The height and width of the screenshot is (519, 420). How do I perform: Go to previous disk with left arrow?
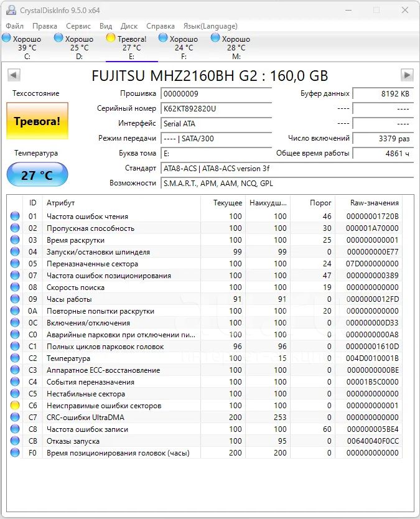[x=14, y=75]
